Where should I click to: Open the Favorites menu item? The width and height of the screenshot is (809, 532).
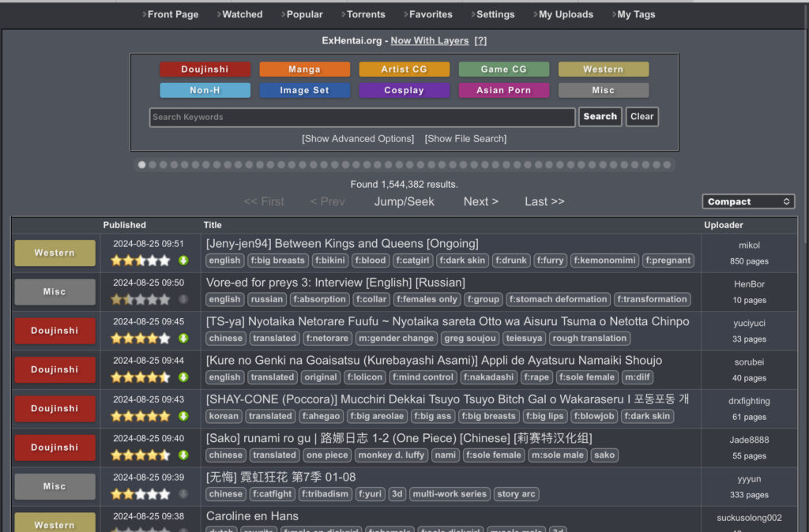[x=431, y=14]
